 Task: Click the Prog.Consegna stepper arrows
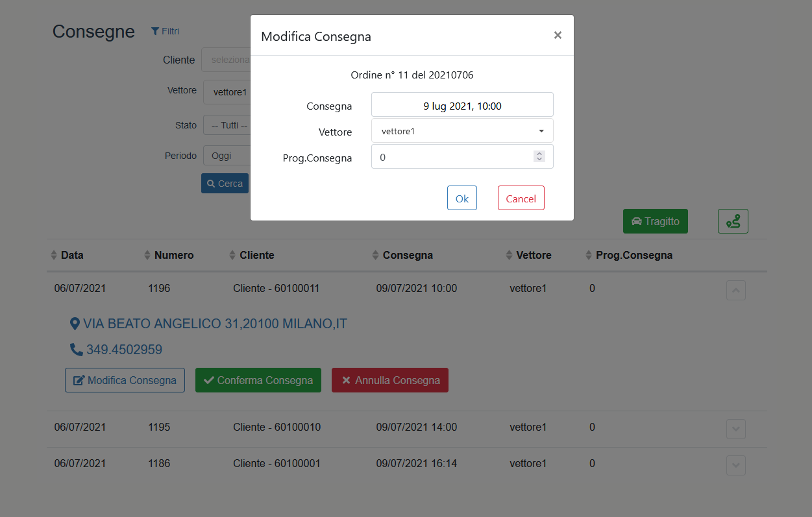click(x=539, y=156)
